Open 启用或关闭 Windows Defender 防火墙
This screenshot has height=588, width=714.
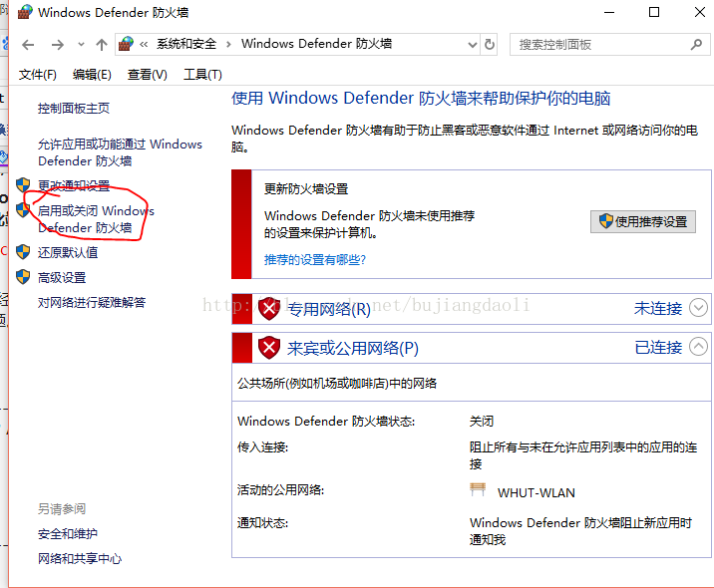[96, 219]
